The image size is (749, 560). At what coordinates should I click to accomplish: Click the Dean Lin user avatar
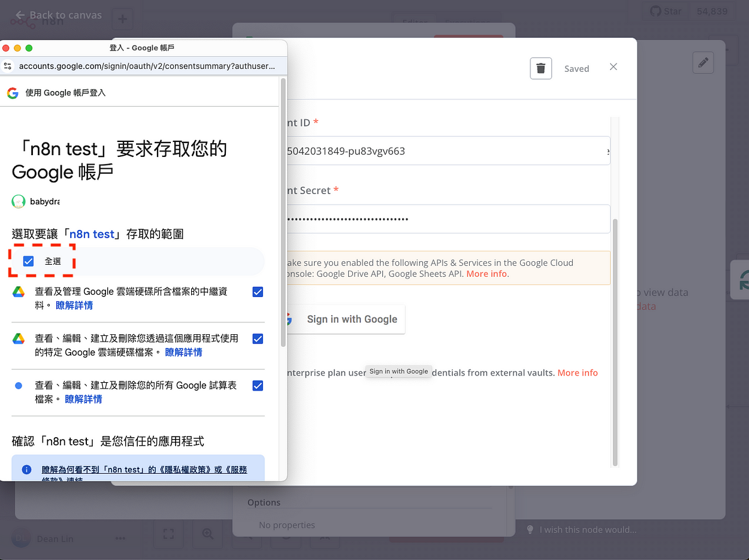(21, 538)
